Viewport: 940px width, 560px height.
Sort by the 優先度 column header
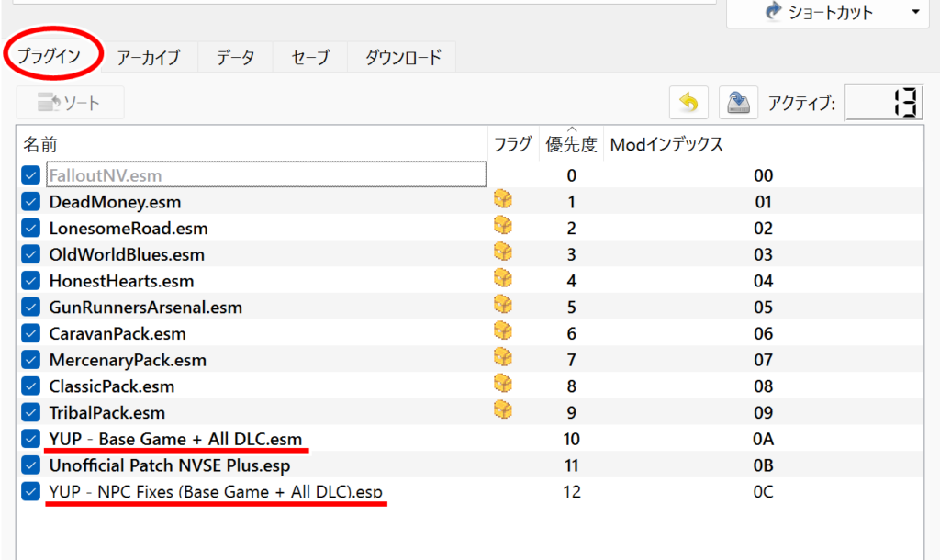pos(571,144)
